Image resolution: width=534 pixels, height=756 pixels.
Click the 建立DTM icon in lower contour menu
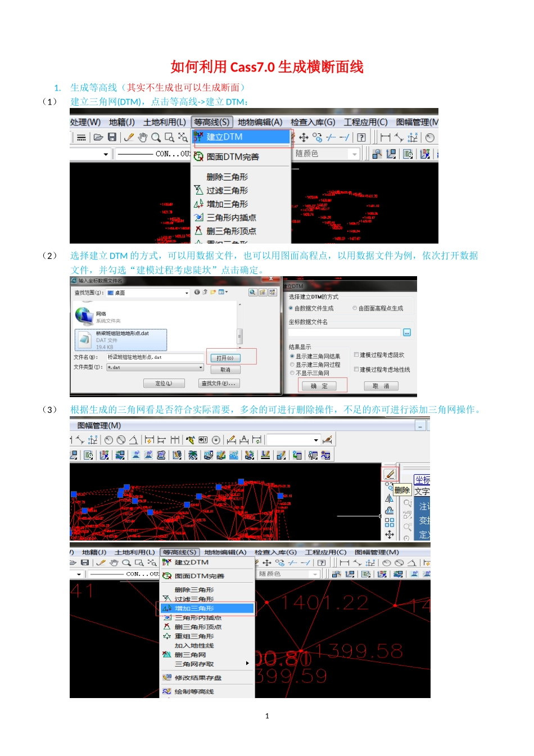point(167,562)
